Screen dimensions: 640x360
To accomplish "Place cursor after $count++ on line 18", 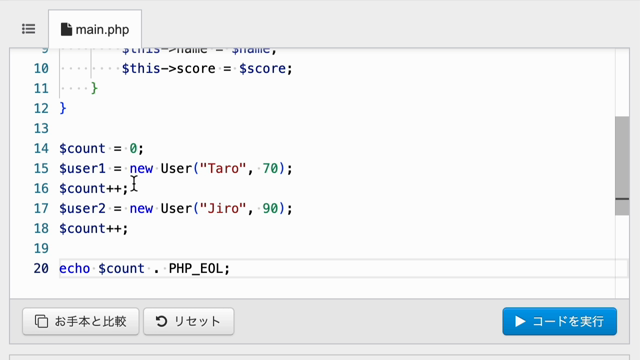I will 129,229.
